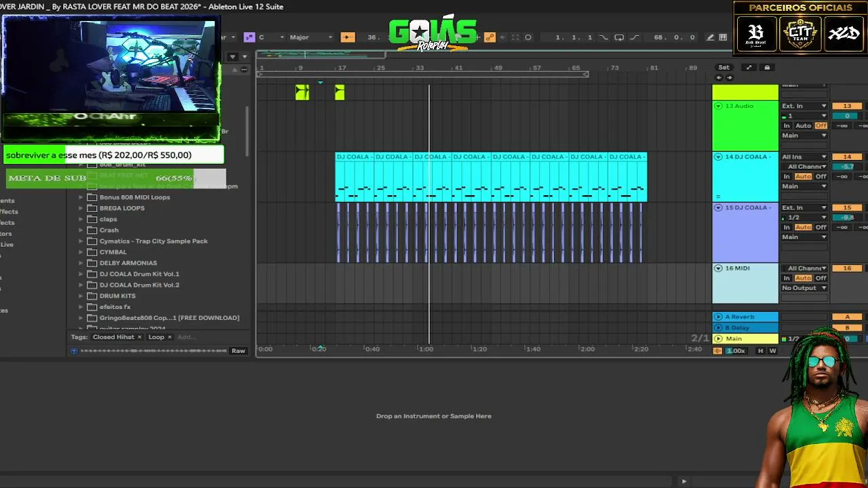Toggle the orange follow playback button
The width and height of the screenshot is (868, 488).
(347, 37)
